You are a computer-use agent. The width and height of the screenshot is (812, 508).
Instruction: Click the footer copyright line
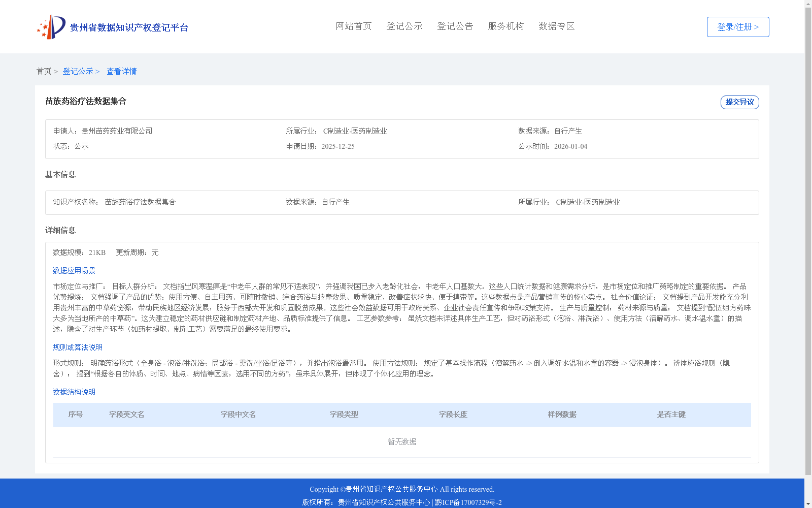point(402,489)
